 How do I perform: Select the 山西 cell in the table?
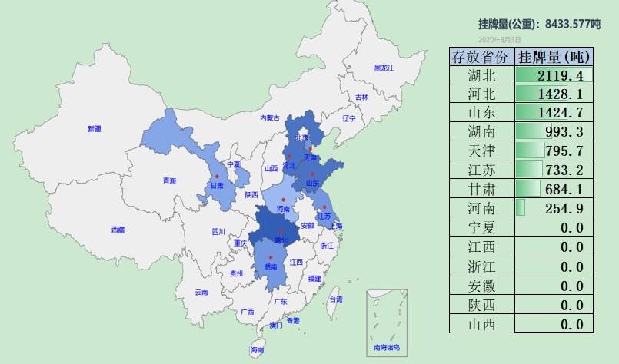click(482, 324)
